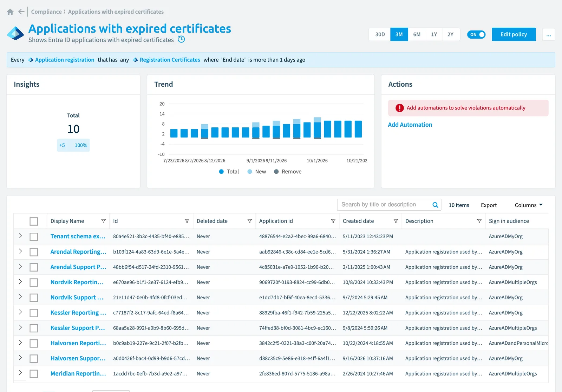The width and height of the screenshot is (562, 392).
Task: Tick the Meridian Reporting row checkbox
Action: pos(34,374)
